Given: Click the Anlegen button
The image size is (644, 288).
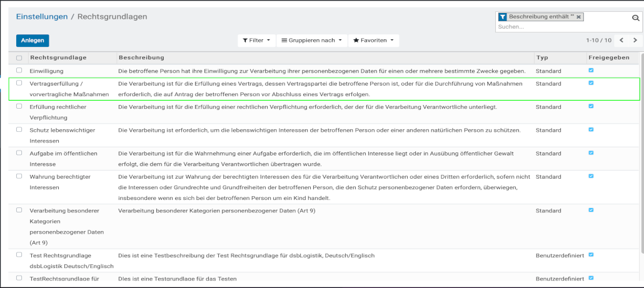Looking at the screenshot, I should pyautogui.click(x=33, y=41).
